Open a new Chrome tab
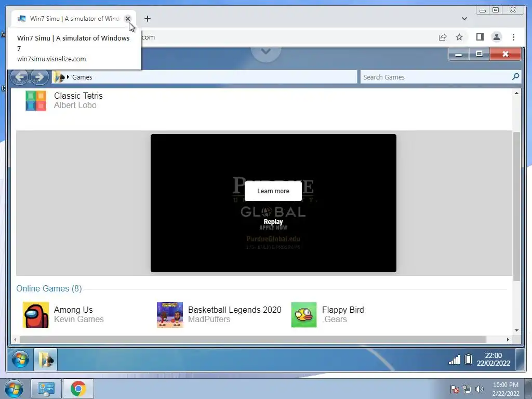Screen dimensions: 532x399 [x=147, y=19]
